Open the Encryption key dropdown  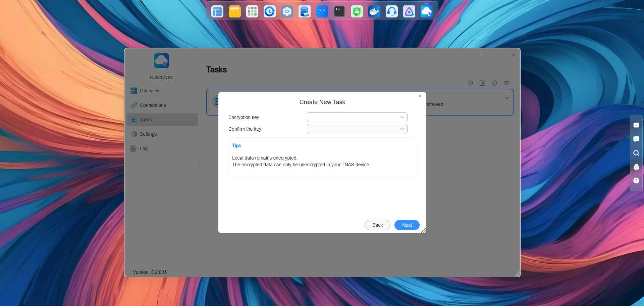click(x=401, y=117)
